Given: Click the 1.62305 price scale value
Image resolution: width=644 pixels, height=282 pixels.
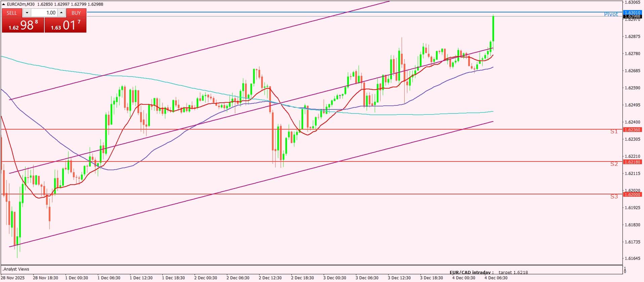Looking at the screenshot, I should click(632, 139).
